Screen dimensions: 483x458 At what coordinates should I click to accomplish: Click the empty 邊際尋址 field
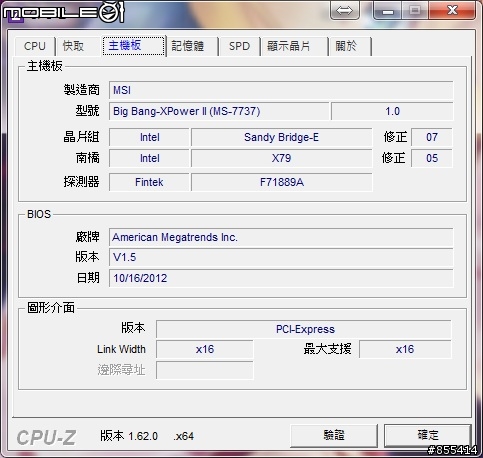(205, 370)
